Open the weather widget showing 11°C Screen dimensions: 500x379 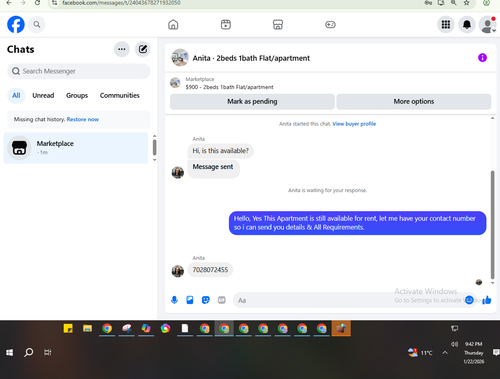coord(420,353)
